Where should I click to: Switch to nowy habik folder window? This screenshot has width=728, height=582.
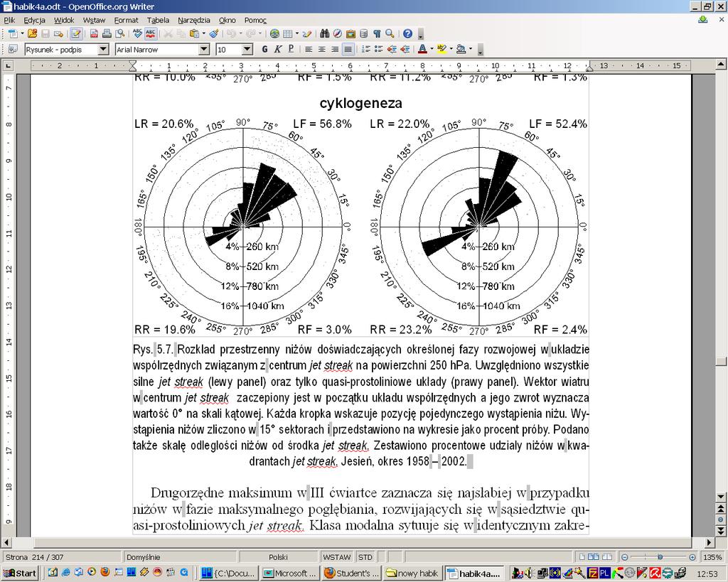tap(413, 573)
